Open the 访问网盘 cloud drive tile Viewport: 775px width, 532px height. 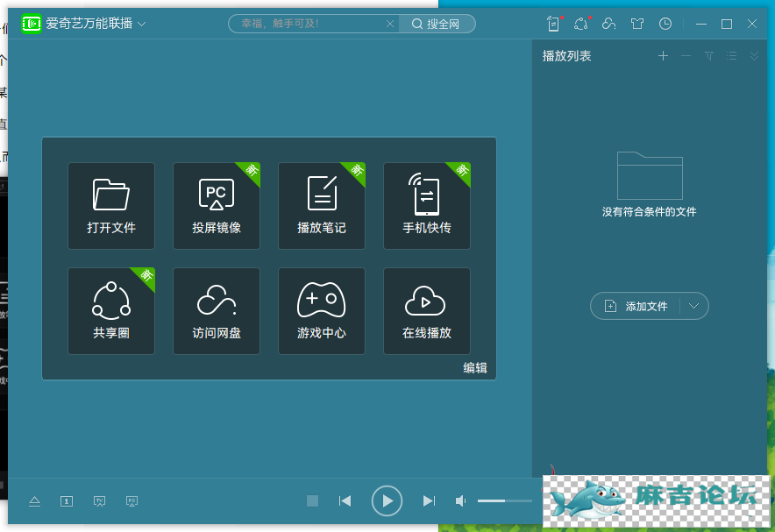click(217, 311)
